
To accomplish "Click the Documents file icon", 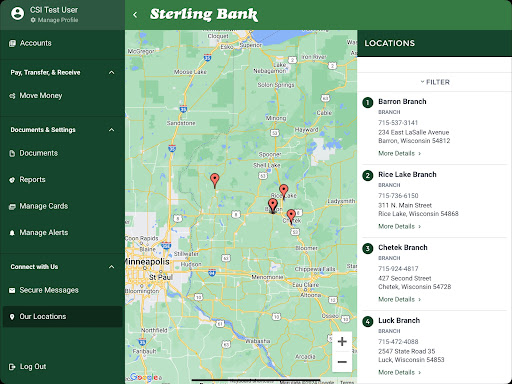I will point(12,153).
